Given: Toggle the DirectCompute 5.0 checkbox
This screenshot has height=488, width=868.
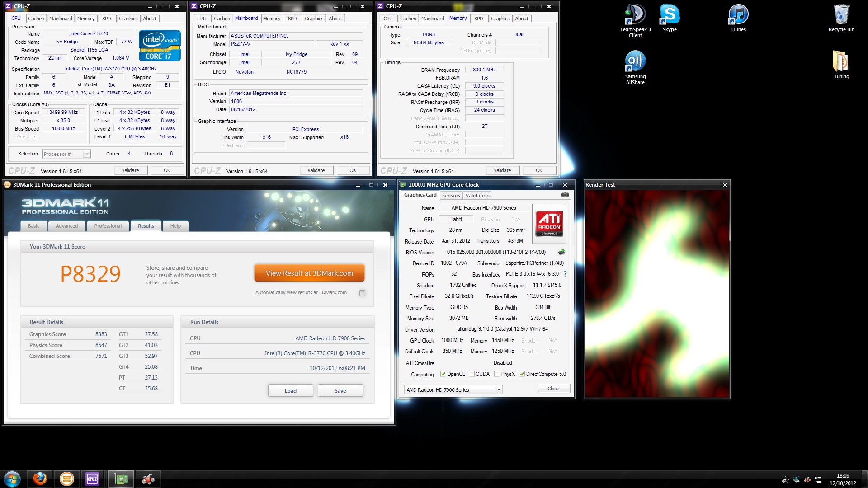Looking at the screenshot, I should tap(522, 374).
